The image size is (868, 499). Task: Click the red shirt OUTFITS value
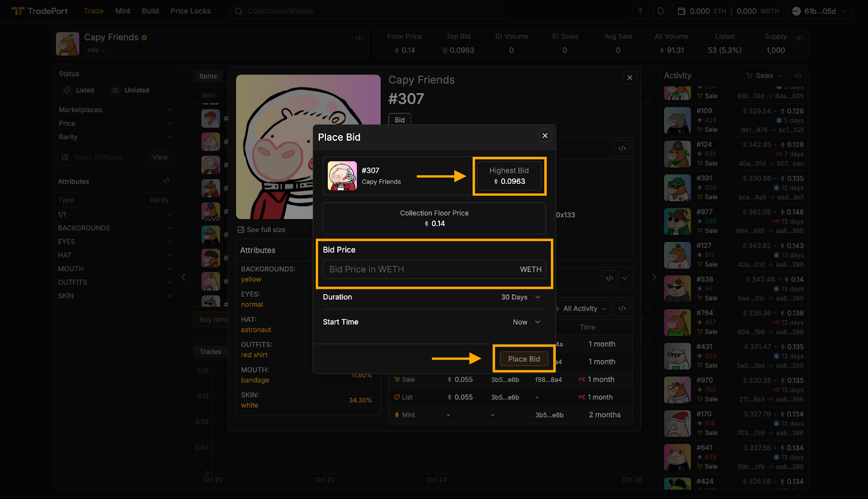point(254,355)
